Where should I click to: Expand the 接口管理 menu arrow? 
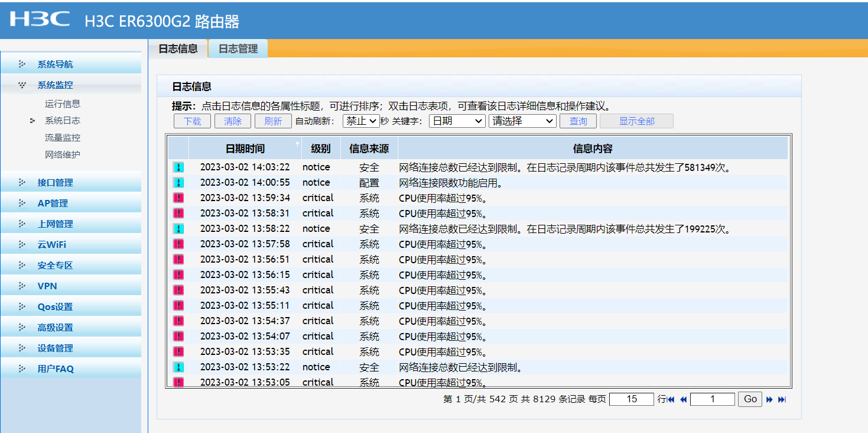[x=22, y=182]
